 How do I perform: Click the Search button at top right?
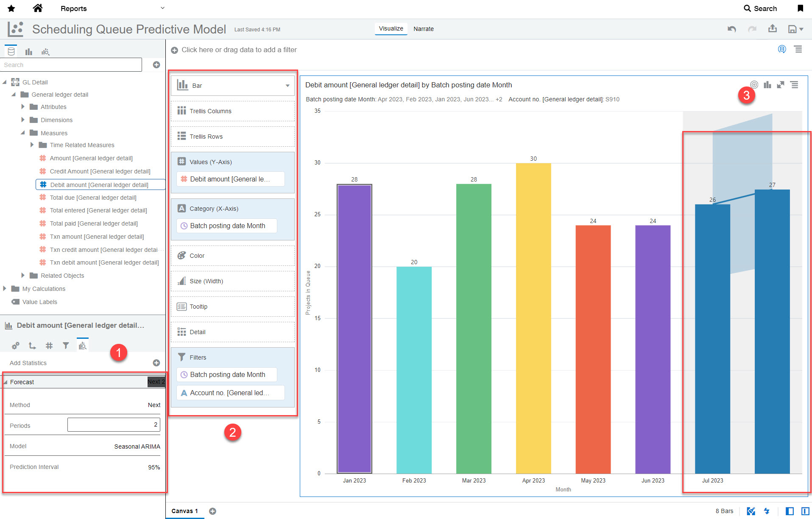[x=760, y=8]
